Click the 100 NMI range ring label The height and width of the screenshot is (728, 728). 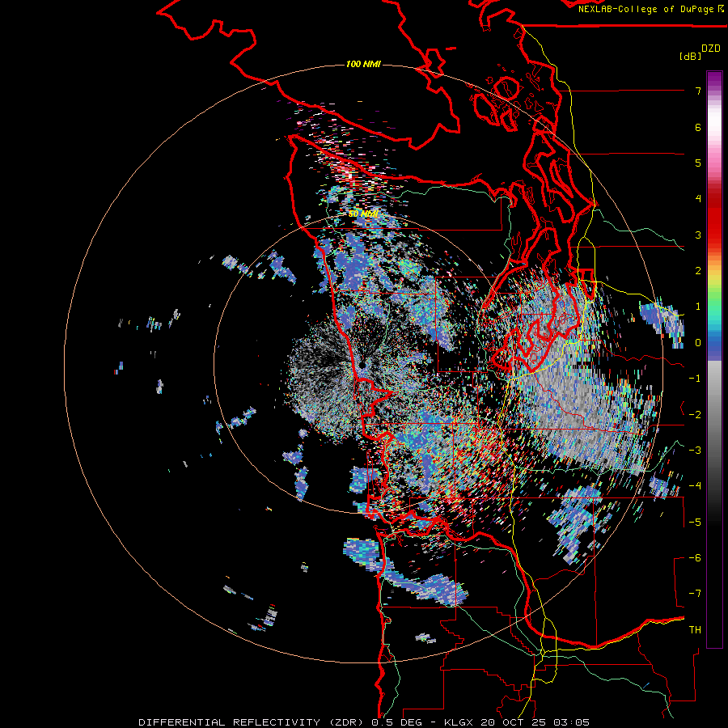point(363,64)
